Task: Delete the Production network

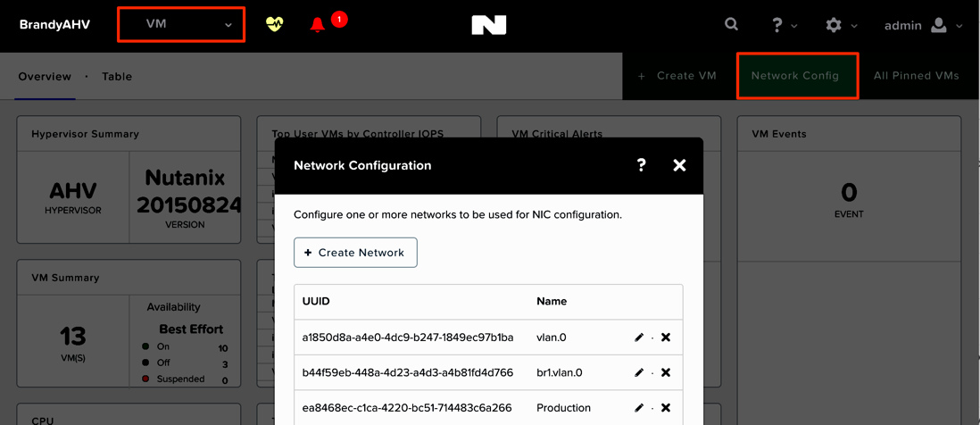Action: [x=666, y=407]
